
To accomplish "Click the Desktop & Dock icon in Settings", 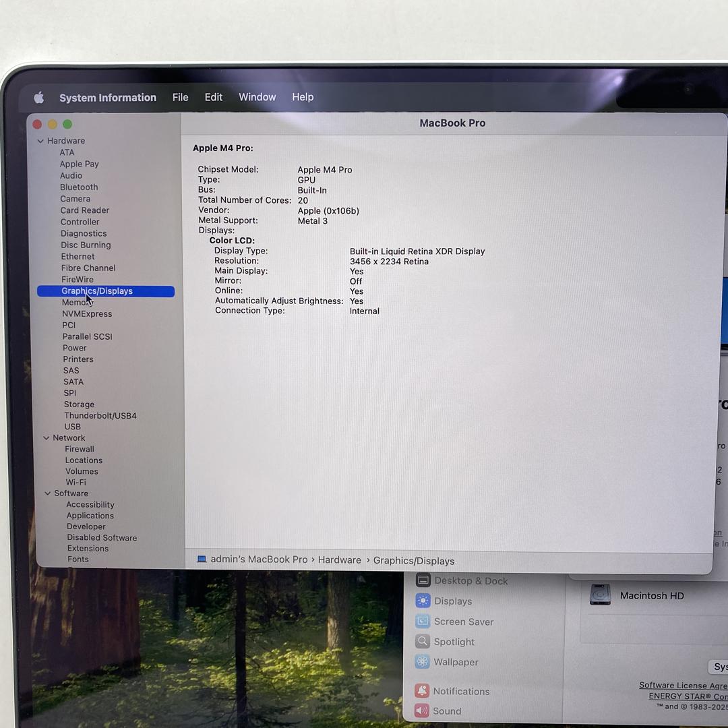I will [423, 580].
